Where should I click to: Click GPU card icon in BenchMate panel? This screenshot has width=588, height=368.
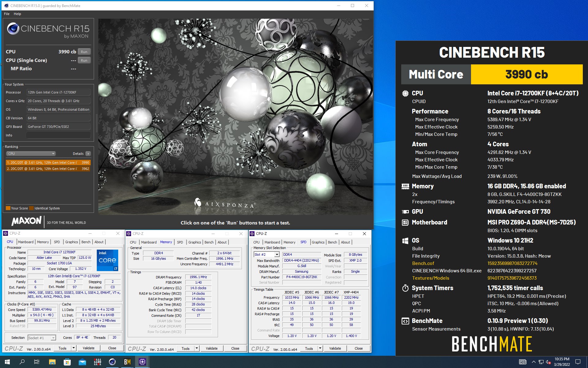405,212
